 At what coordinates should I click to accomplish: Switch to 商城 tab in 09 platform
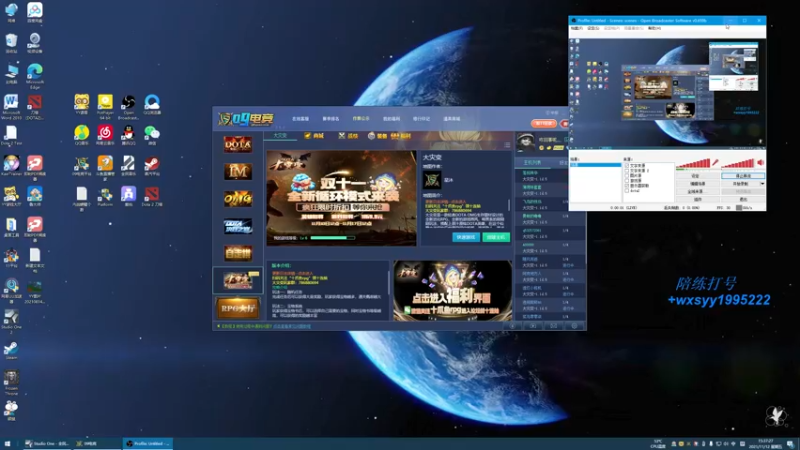point(314,136)
